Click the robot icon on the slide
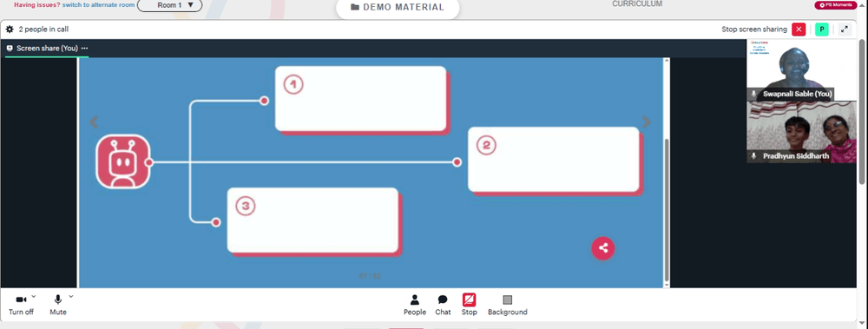The width and height of the screenshot is (868, 329). (123, 161)
